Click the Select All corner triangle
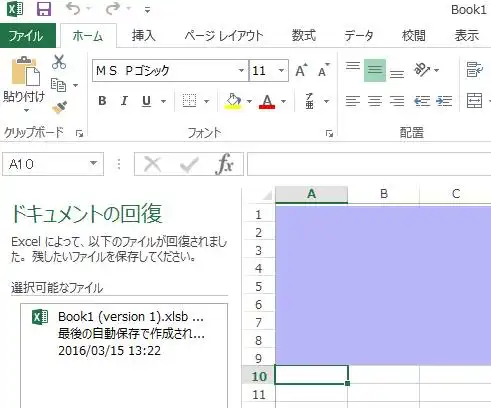Viewport: 491px width, 408px height. click(267, 195)
